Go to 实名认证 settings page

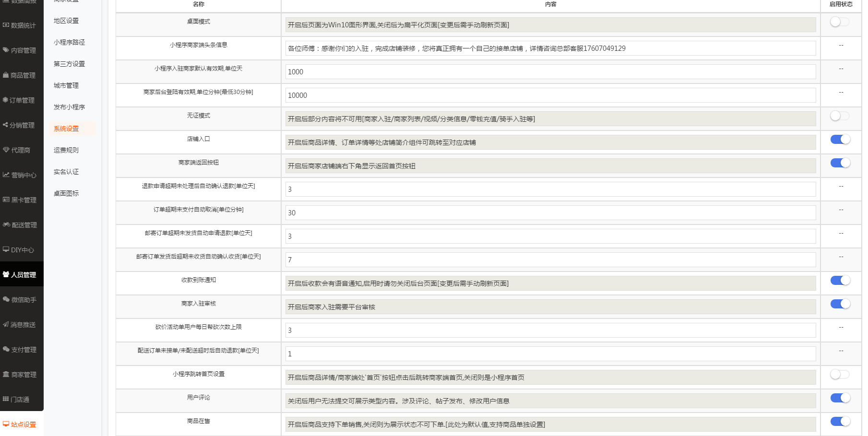pyautogui.click(x=66, y=172)
